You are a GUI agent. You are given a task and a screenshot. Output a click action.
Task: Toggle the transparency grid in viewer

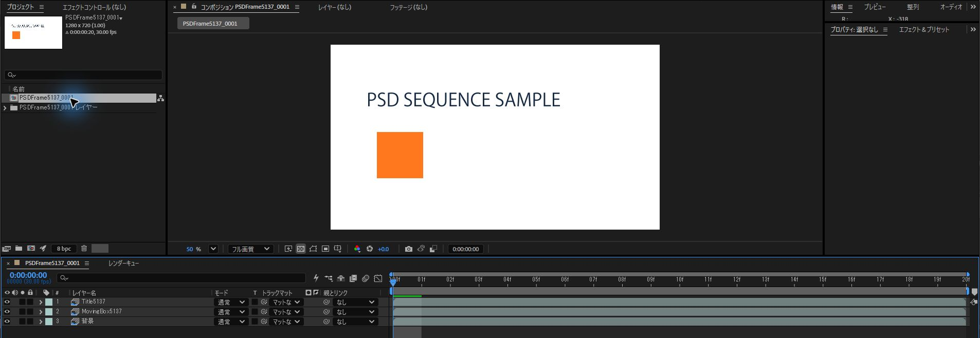[301, 249]
